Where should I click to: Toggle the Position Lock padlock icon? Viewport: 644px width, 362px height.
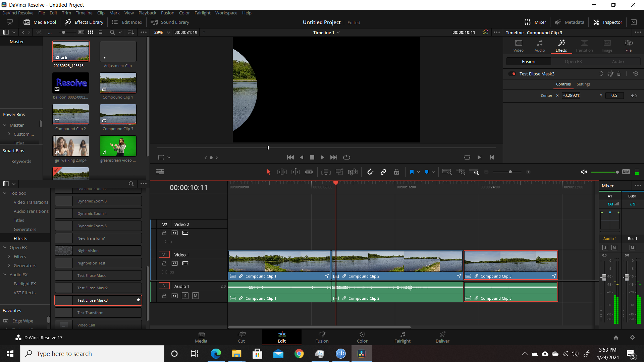tap(396, 172)
